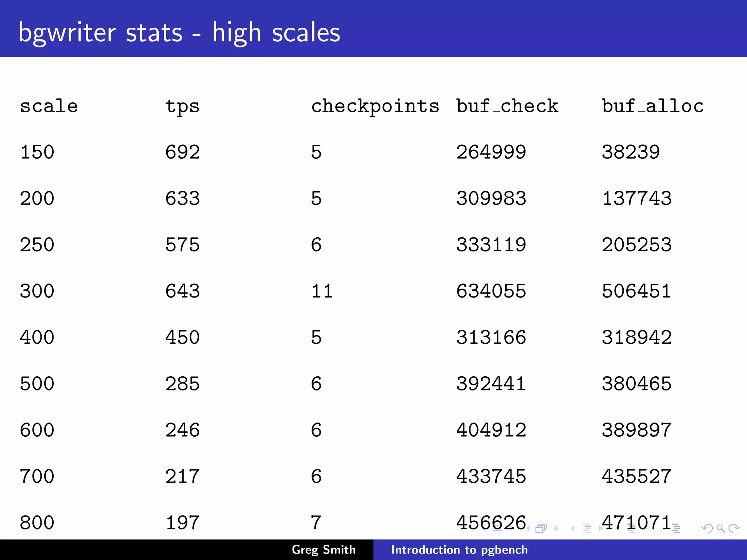Click buf_alloc value 471071

click(636, 522)
